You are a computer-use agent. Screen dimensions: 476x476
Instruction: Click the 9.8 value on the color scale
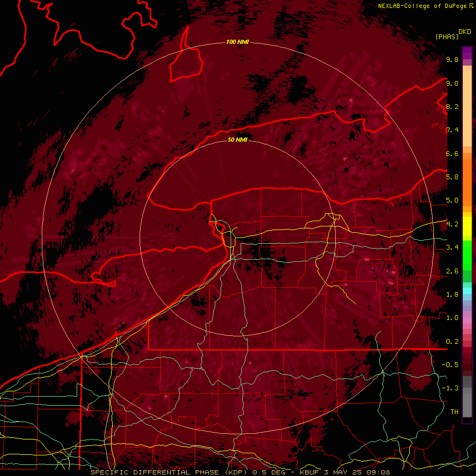click(452, 59)
